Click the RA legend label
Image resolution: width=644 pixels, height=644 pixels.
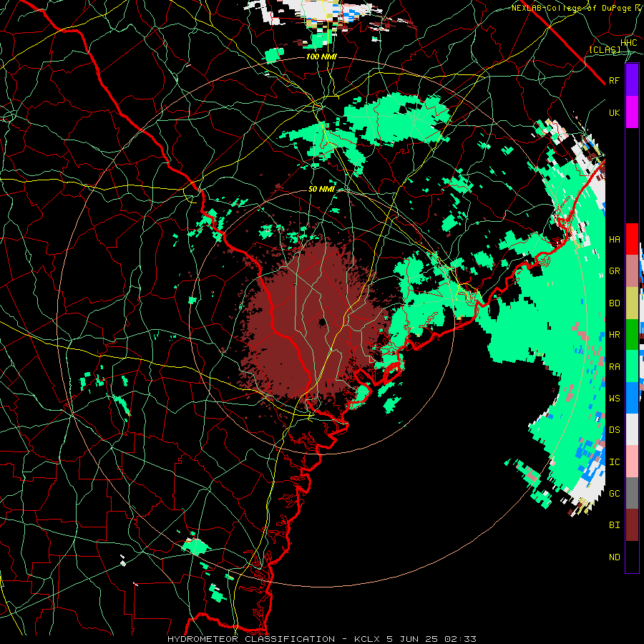[615, 366]
